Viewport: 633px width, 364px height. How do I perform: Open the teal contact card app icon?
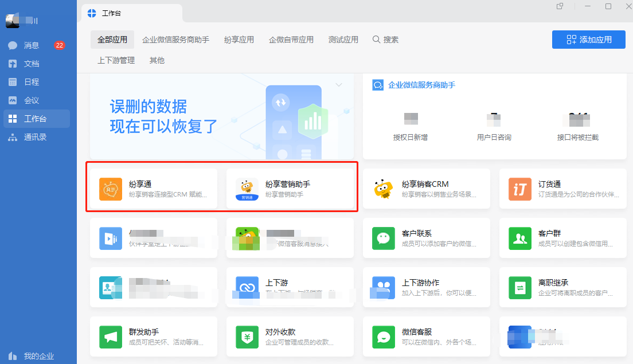click(x=111, y=287)
